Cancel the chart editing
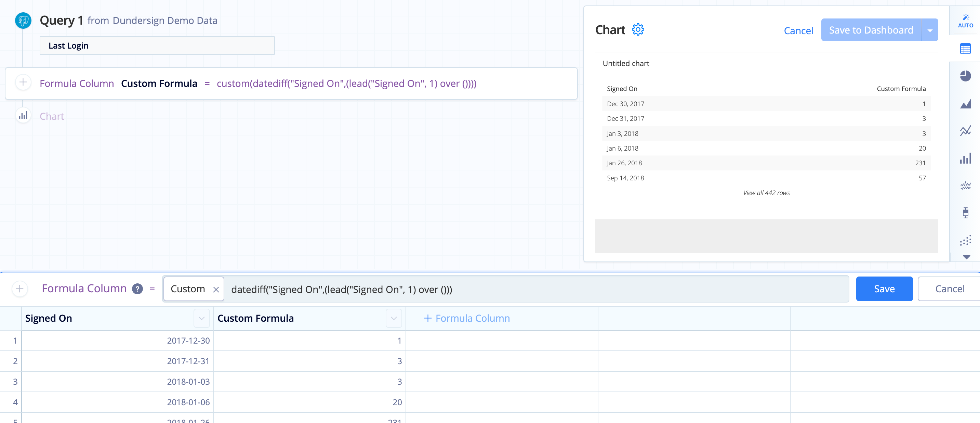980x423 pixels. pos(798,30)
